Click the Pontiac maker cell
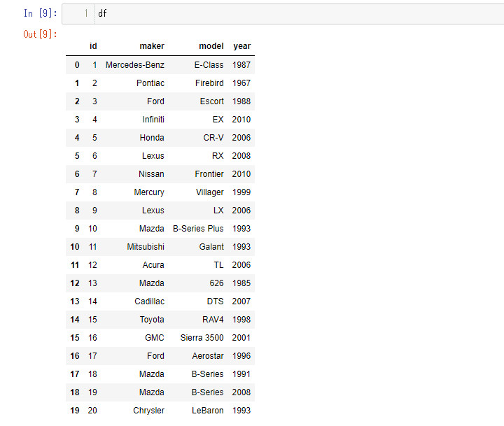Screen dimensions: 504x426 [150, 83]
